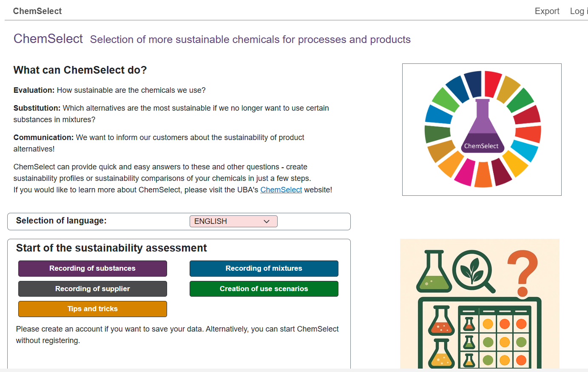
Task: Open Recording of supplier
Action: click(92, 289)
